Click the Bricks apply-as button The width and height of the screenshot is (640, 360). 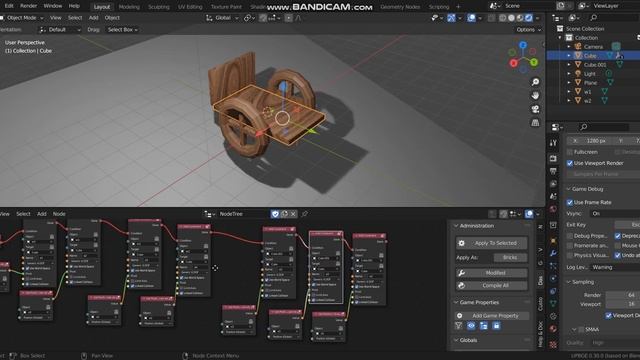click(510, 258)
